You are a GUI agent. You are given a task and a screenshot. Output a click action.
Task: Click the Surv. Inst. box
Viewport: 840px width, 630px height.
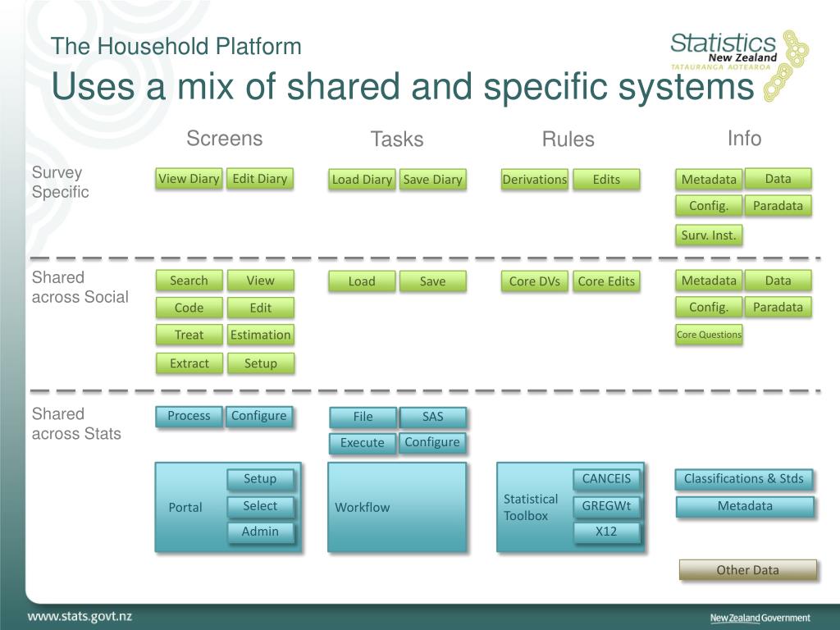coord(709,235)
